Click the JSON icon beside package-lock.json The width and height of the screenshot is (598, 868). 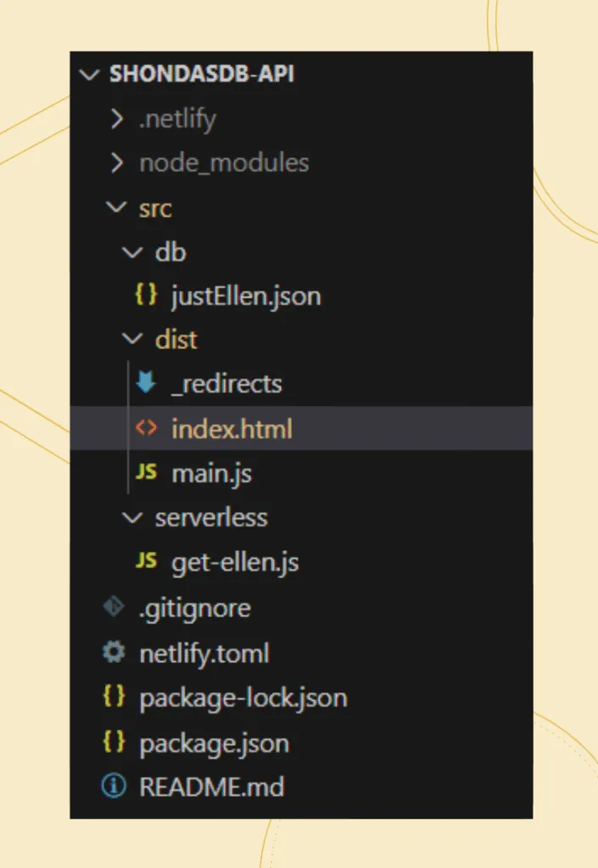(115, 697)
